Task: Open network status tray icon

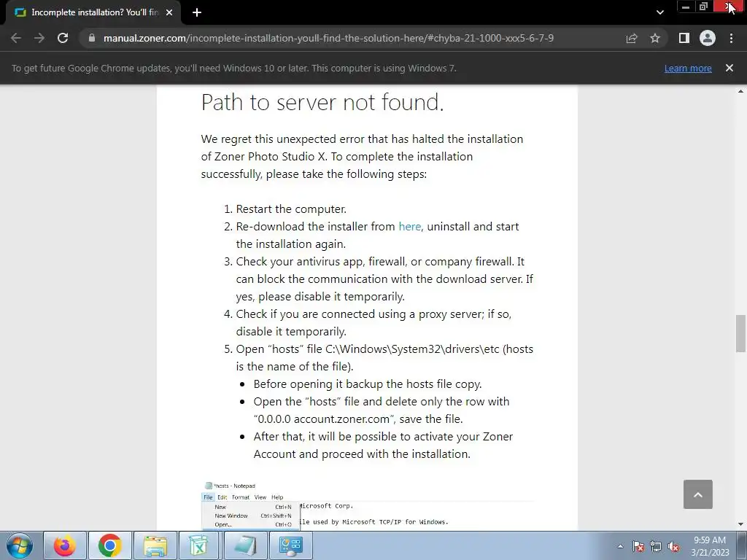Action: (656, 547)
